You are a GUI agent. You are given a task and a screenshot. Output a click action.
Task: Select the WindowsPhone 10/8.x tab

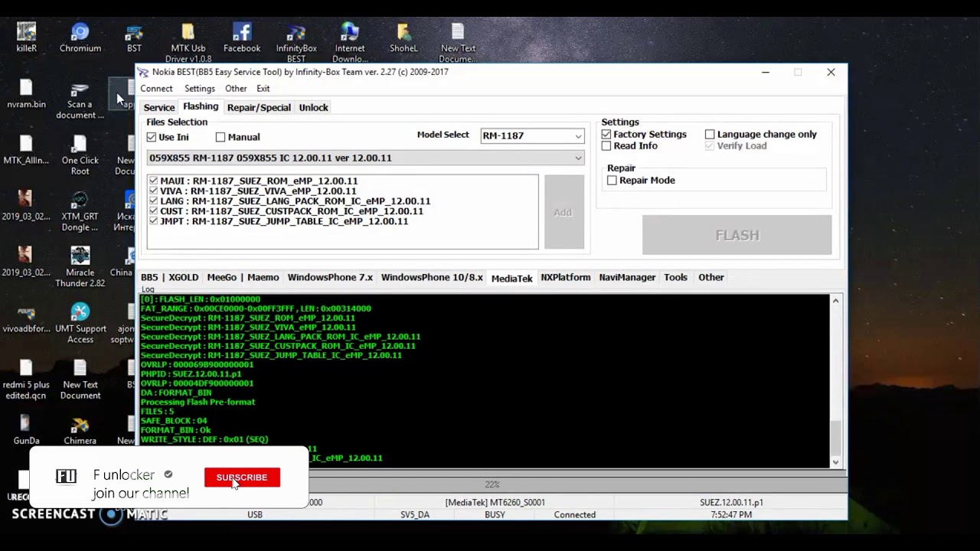point(432,277)
